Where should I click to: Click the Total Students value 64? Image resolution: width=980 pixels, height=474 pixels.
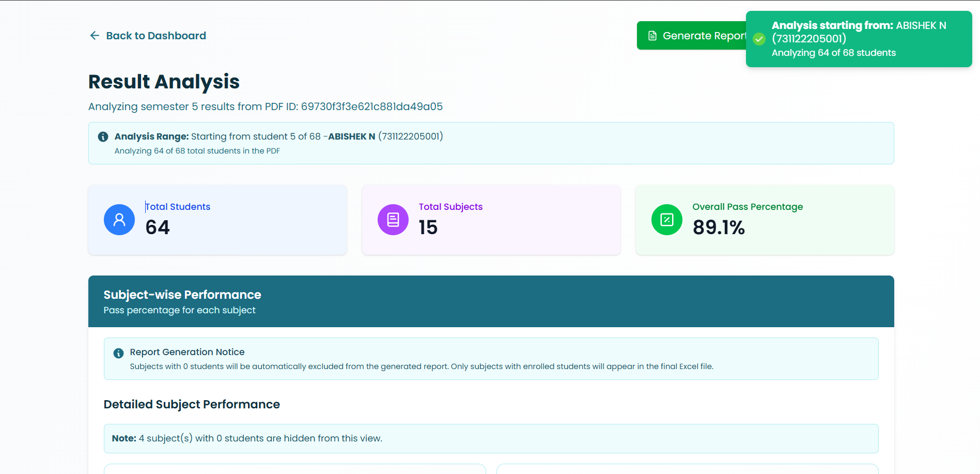tap(158, 227)
